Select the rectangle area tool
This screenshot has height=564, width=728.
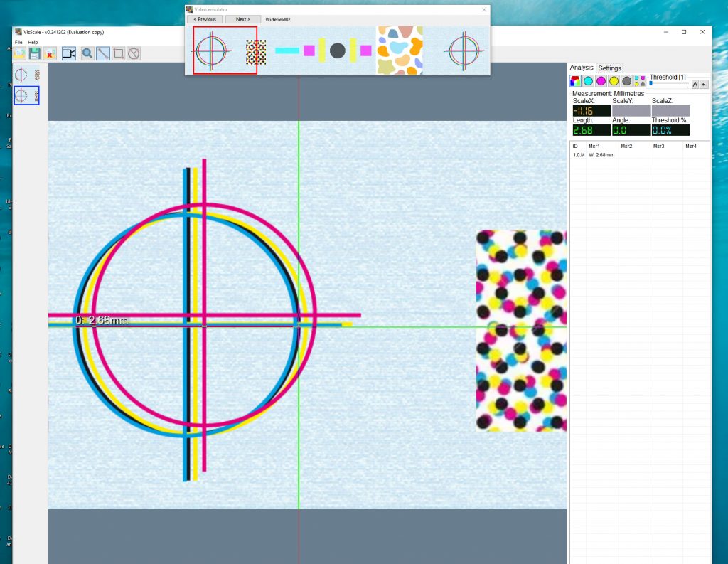[119, 53]
